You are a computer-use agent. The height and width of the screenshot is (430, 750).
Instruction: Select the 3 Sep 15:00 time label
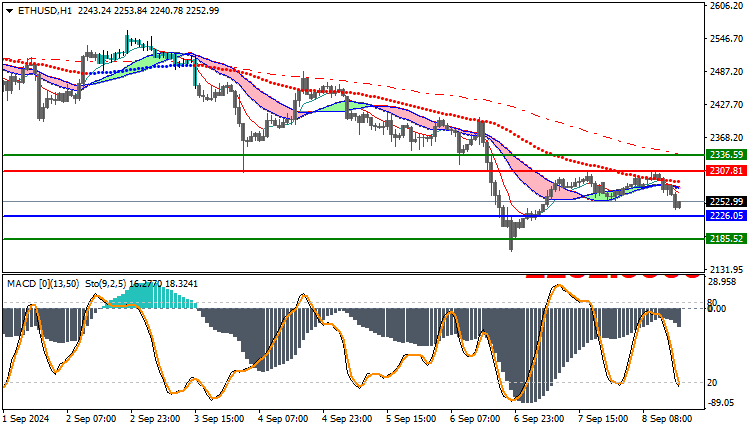(x=219, y=419)
